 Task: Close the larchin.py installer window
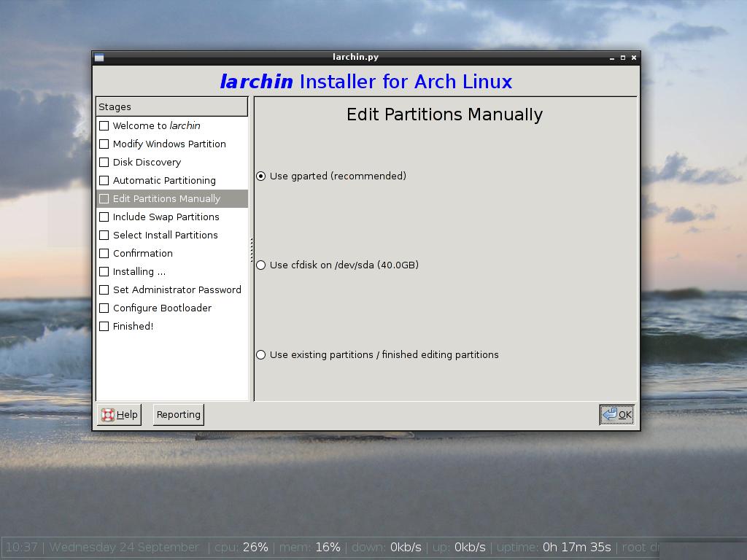634,58
